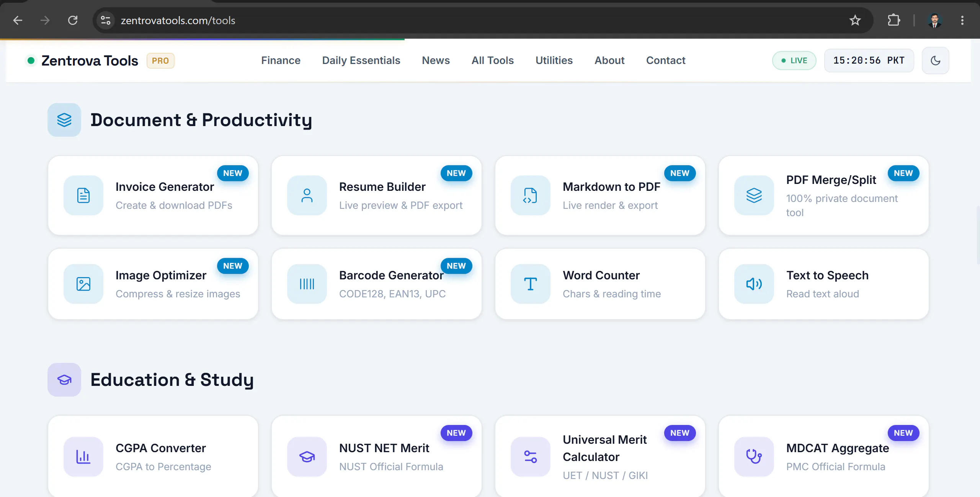Click the Invoice Generator document icon
Viewport: 980px width, 497px height.
pyautogui.click(x=83, y=195)
